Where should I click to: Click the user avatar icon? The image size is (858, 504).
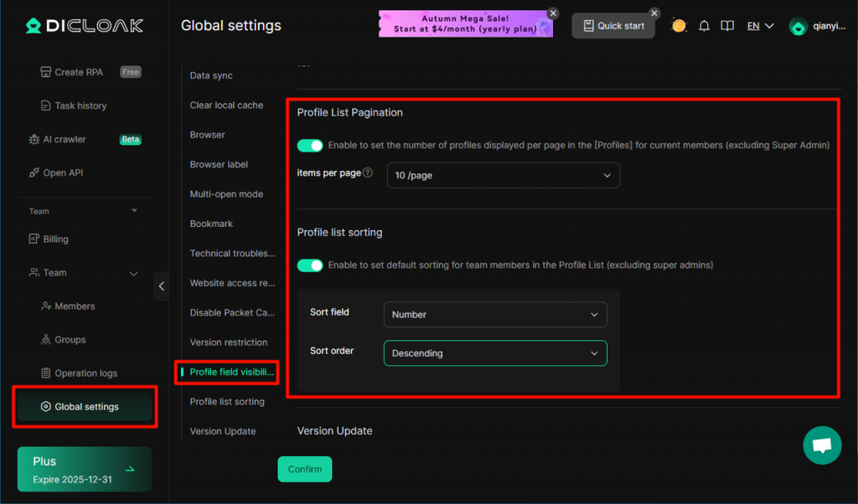pos(799,26)
